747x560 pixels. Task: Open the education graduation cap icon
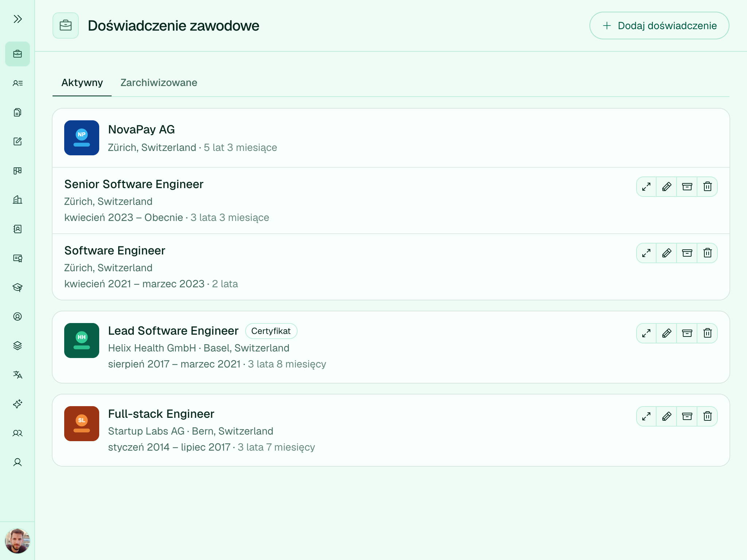tap(18, 287)
